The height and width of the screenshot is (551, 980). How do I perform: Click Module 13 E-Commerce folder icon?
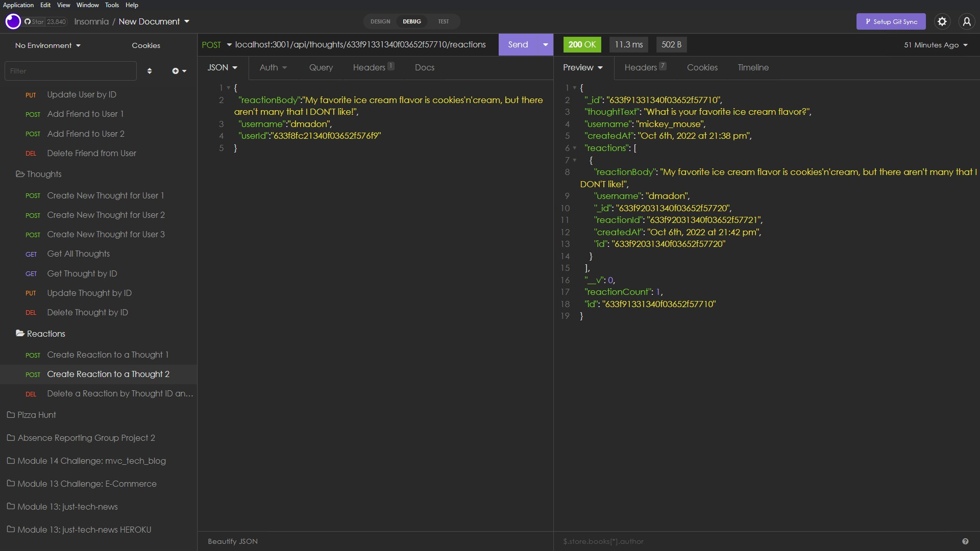[11, 484]
